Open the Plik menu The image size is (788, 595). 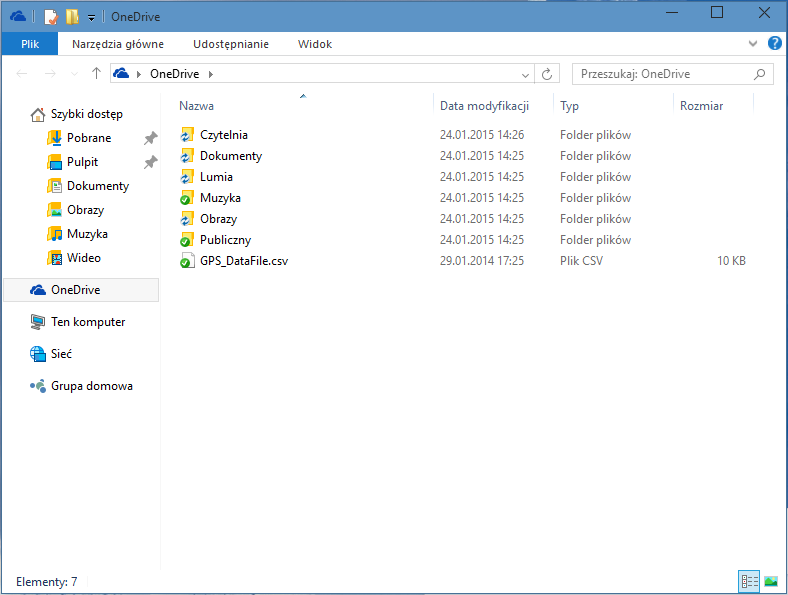tap(30, 44)
